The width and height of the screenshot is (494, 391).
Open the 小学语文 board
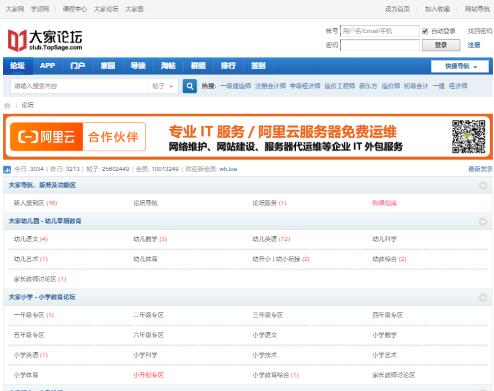[x=265, y=335]
